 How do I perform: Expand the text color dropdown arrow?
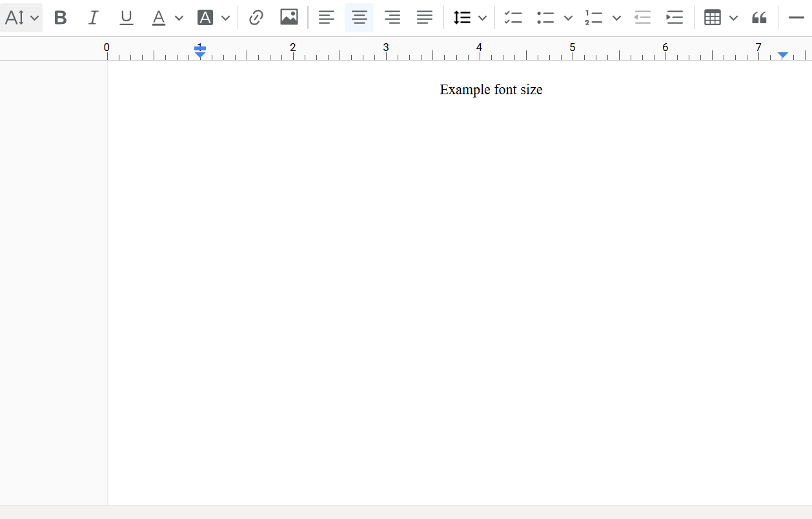point(179,18)
